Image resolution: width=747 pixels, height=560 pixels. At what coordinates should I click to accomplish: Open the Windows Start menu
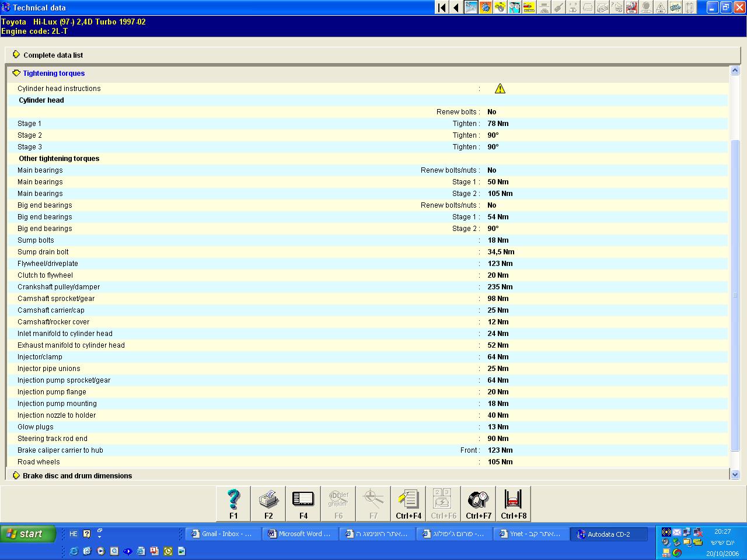point(27,534)
